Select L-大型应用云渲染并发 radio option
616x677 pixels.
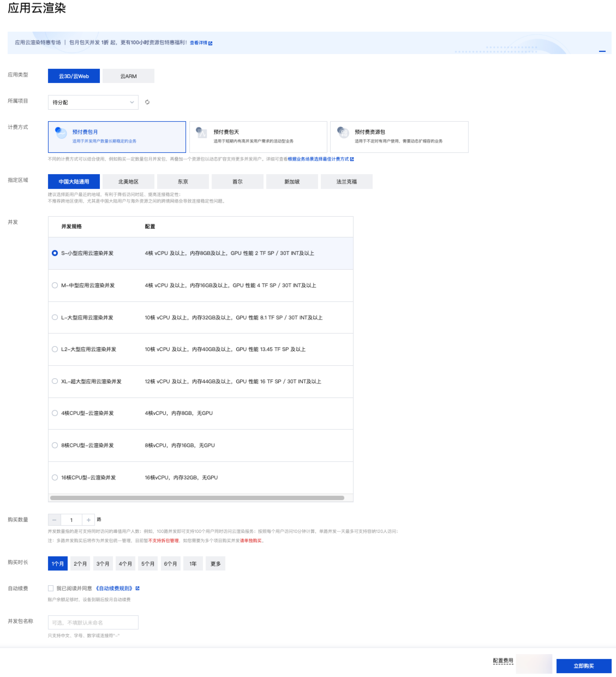55,317
